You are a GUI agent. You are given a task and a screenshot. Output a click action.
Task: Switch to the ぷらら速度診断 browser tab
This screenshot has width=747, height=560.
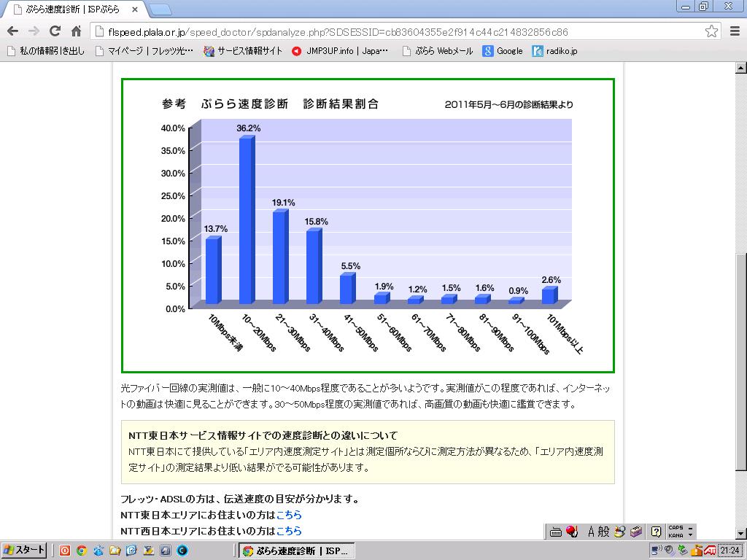pos(73,9)
